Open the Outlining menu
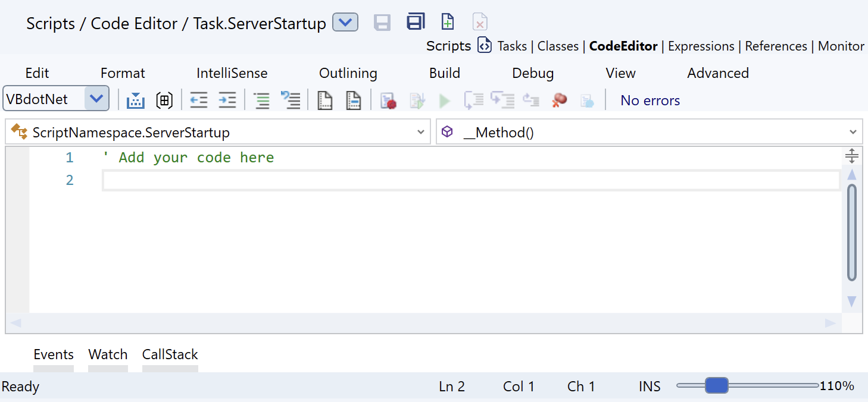This screenshot has width=868, height=402. point(348,73)
